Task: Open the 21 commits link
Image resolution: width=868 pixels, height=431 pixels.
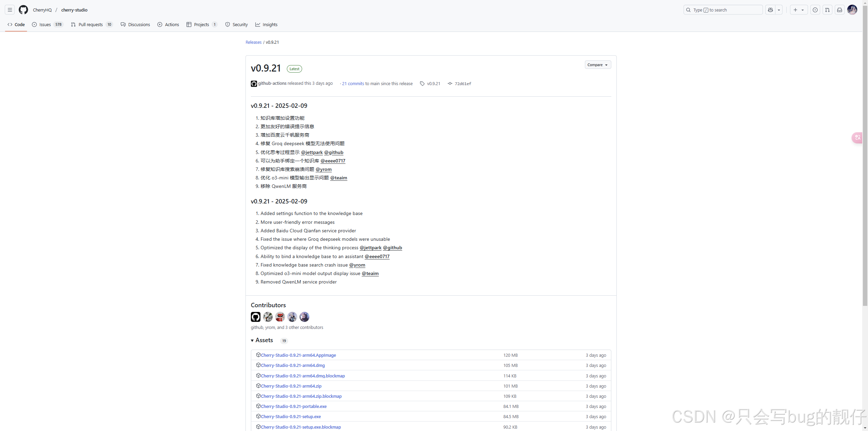Action: (x=353, y=84)
